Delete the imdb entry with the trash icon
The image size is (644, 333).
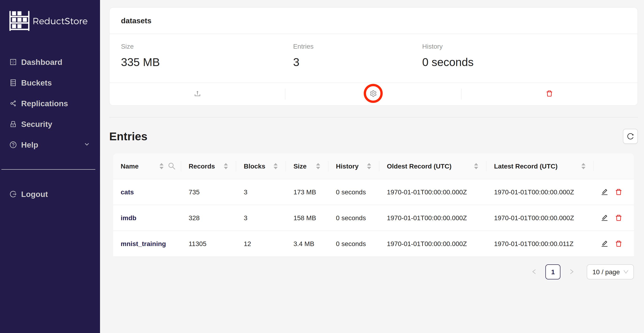tap(618, 218)
